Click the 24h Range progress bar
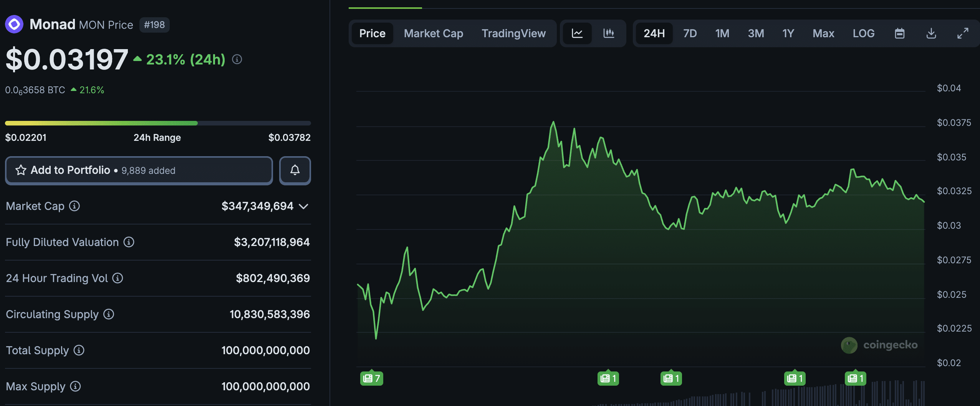980x406 pixels. 157,123
